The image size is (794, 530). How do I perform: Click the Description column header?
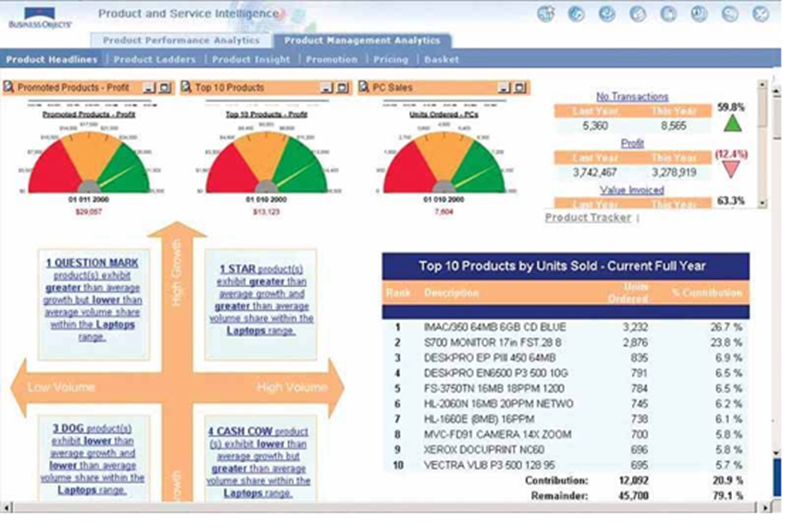click(x=451, y=293)
